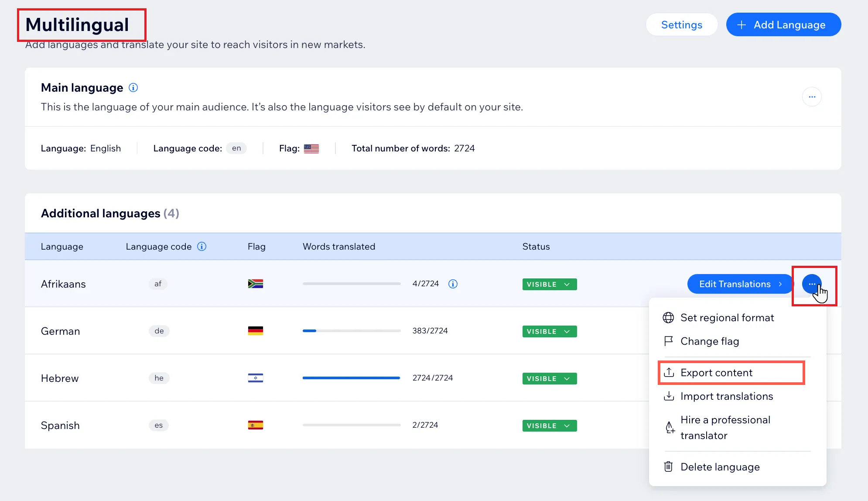Expand the Afrikaans language options menu
The width and height of the screenshot is (868, 501).
click(x=813, y=284)
